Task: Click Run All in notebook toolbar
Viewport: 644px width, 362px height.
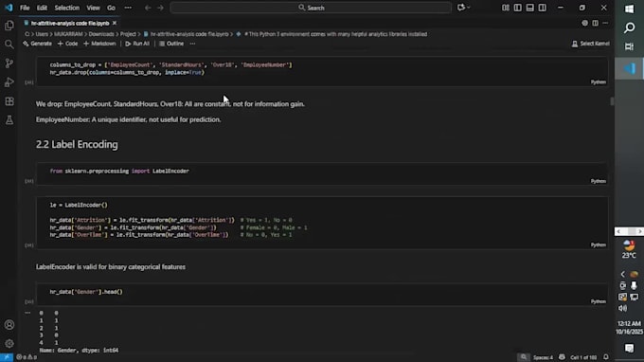Action: coord(137,44)
